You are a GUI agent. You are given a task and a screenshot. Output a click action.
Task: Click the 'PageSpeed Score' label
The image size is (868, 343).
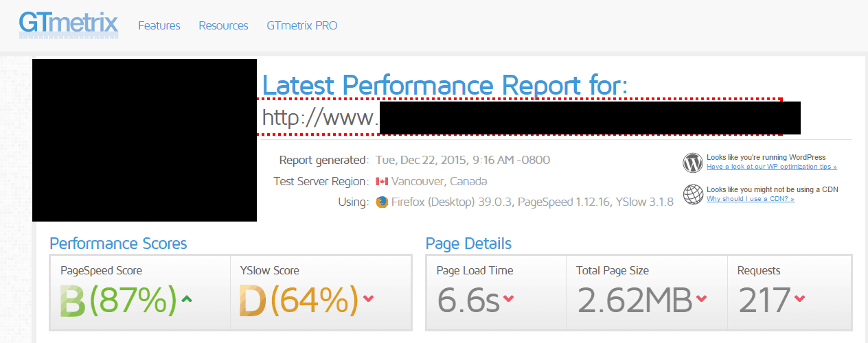pos(102,270)
